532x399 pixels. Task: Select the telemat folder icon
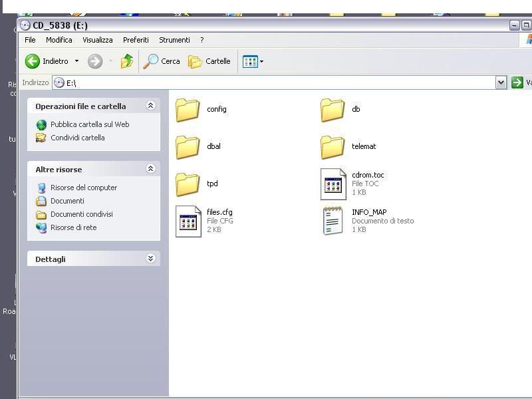[x=332, y=147]
